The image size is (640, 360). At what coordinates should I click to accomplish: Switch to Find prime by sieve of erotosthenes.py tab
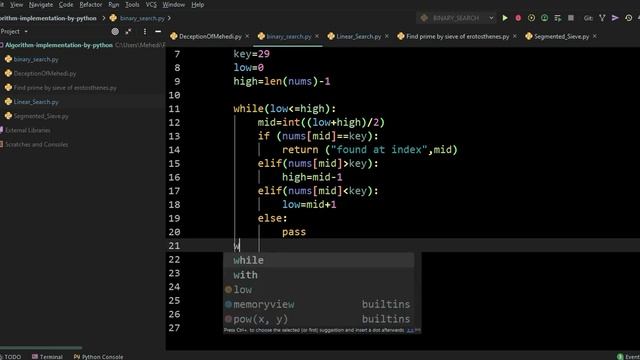tap(457, 36)
